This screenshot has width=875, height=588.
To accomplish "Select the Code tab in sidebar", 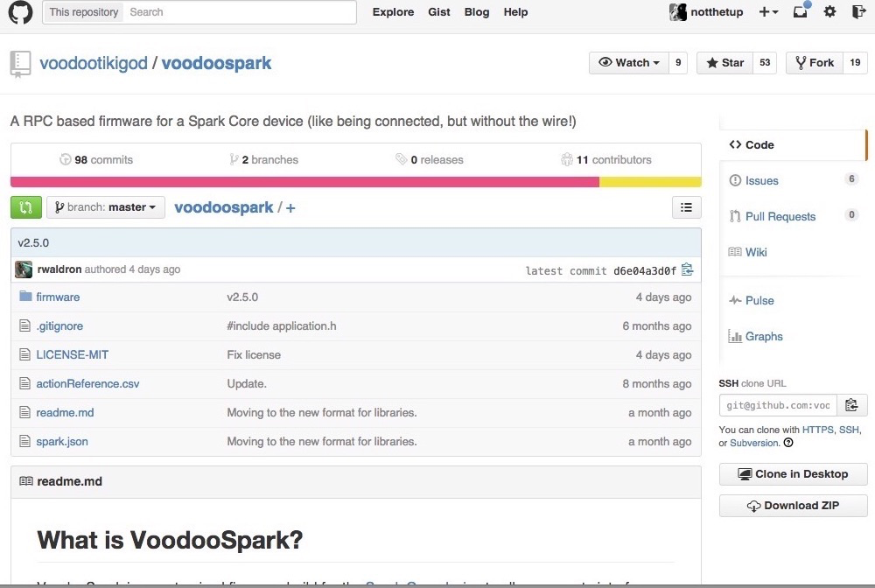I will pos(793,145).
